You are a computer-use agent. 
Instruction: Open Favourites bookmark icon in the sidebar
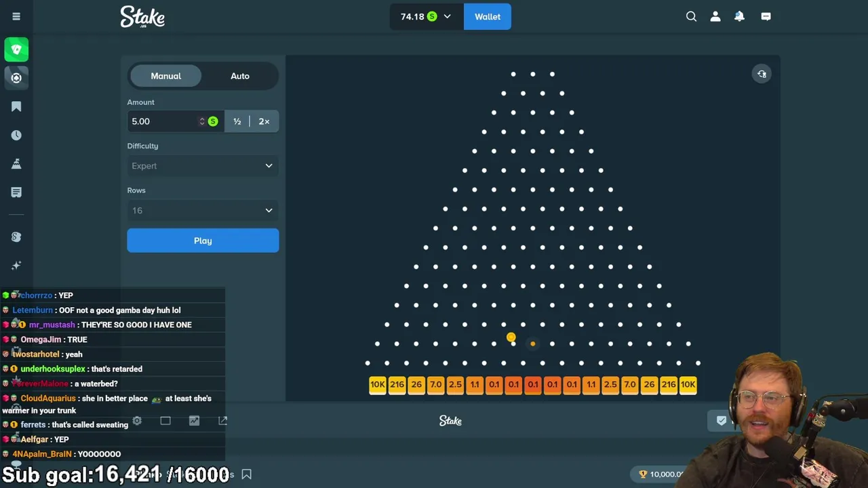tap(16, 106)
